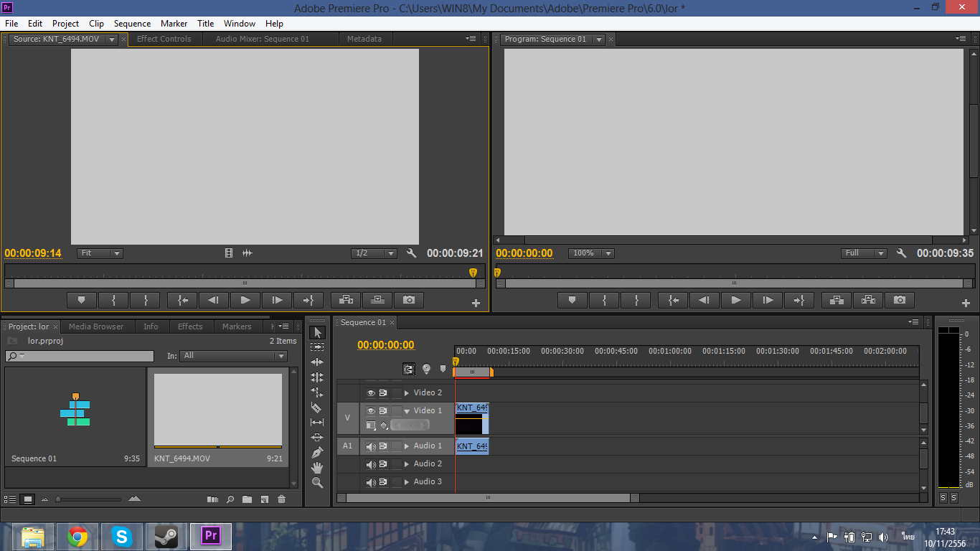Switch to the Effects tab

(190, 326)
